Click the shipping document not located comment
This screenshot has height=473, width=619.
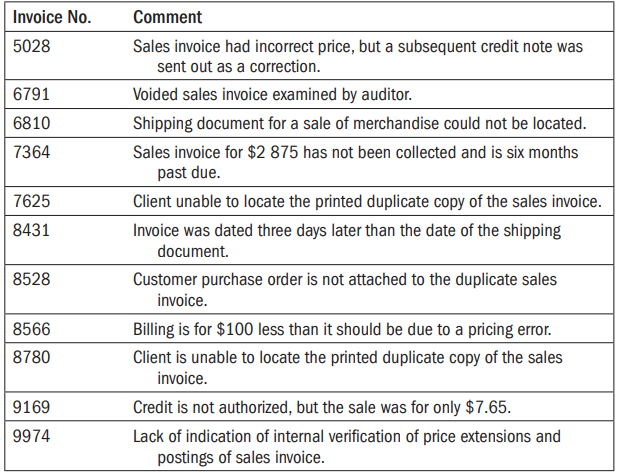tap(358, 124)
